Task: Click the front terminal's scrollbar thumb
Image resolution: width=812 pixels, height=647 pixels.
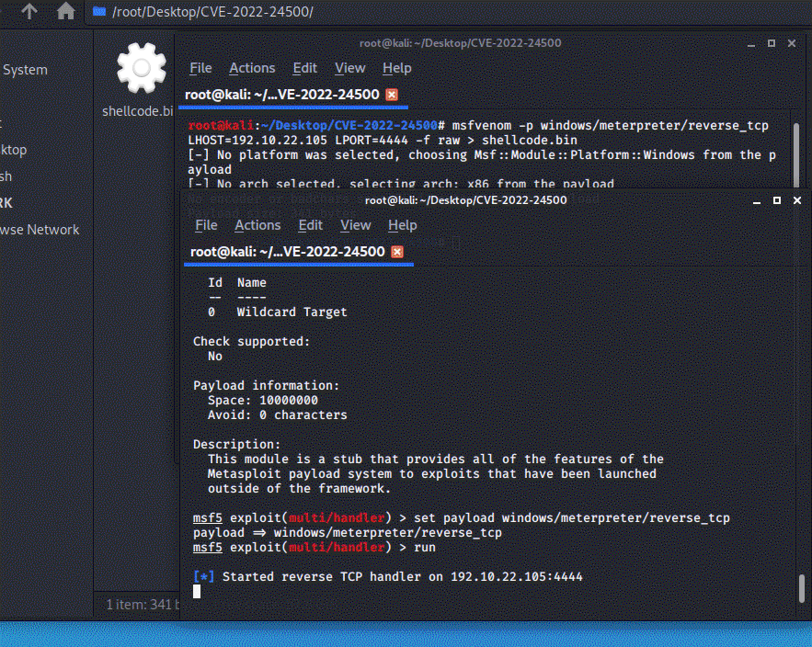Action: 802,589
